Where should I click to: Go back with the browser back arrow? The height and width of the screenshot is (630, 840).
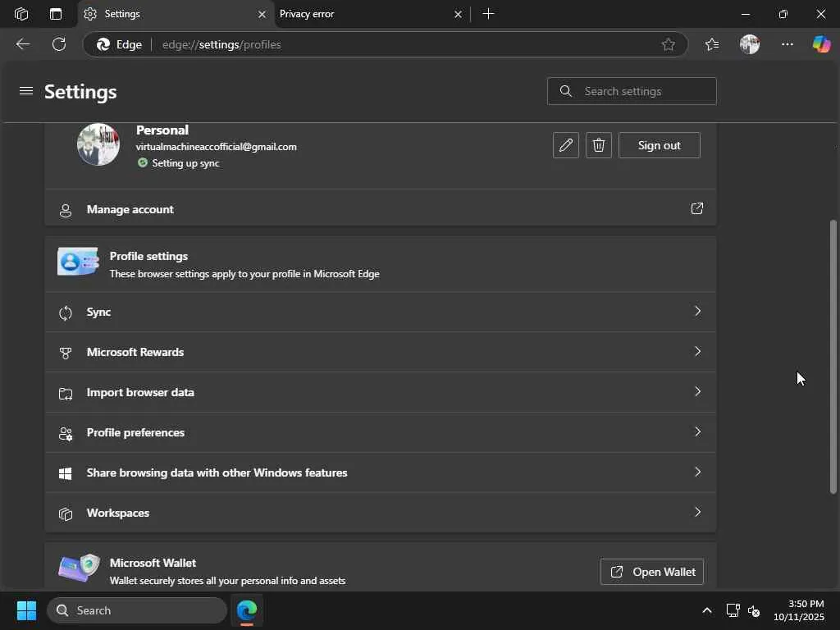(x=22, y=44)
